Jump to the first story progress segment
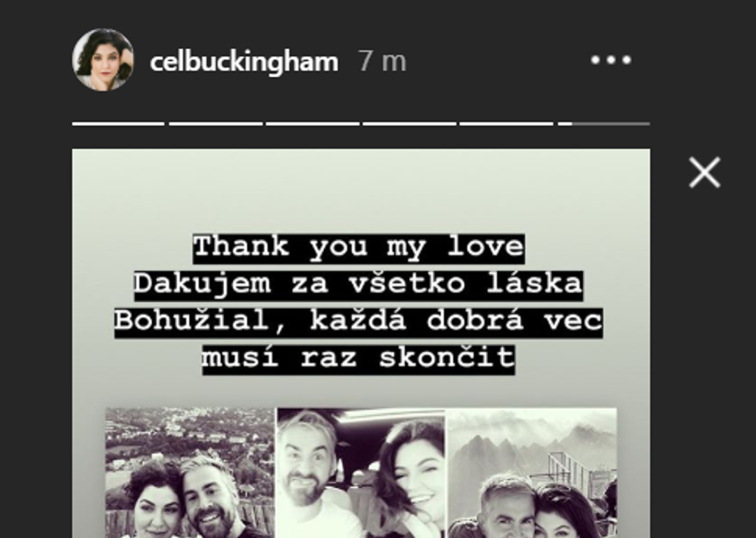The image size is (756, 538). (x=118, y=124)
